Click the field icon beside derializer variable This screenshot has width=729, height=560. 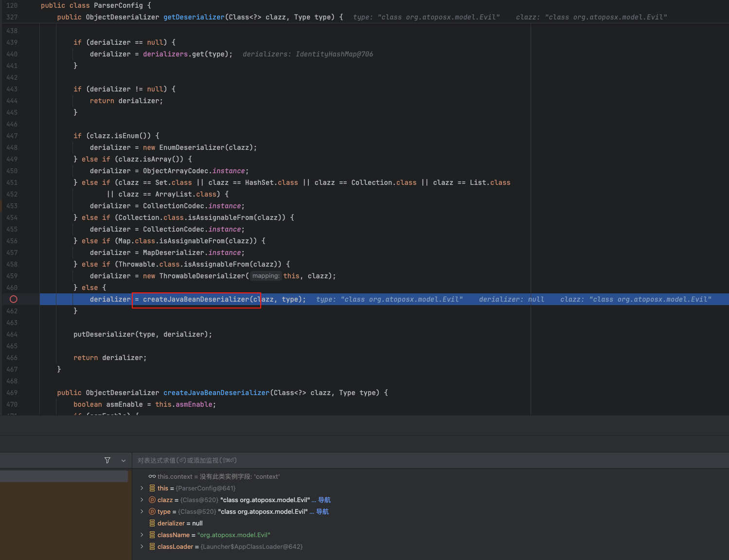152,523
